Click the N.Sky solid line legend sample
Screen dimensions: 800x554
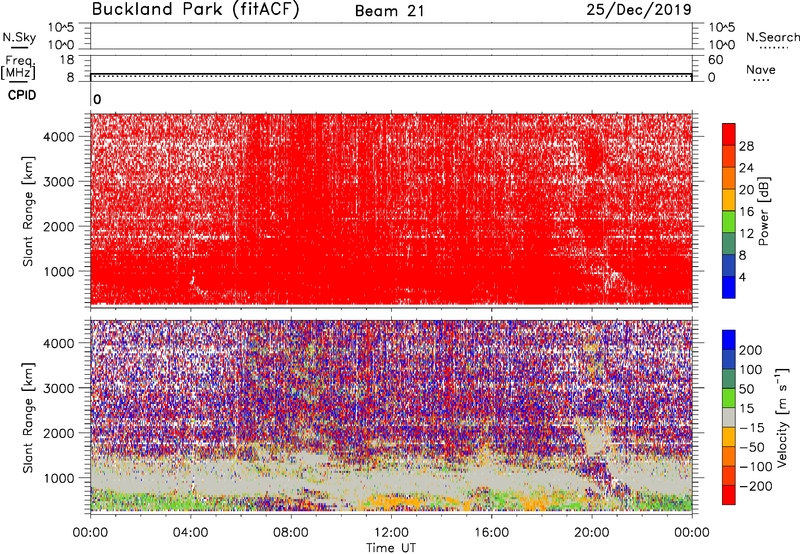pyautogui.click(x=19, y=47)
